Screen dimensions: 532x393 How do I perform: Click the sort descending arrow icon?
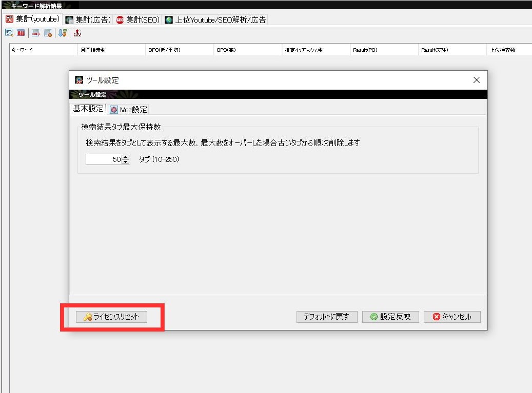click(x=62, y=33)
